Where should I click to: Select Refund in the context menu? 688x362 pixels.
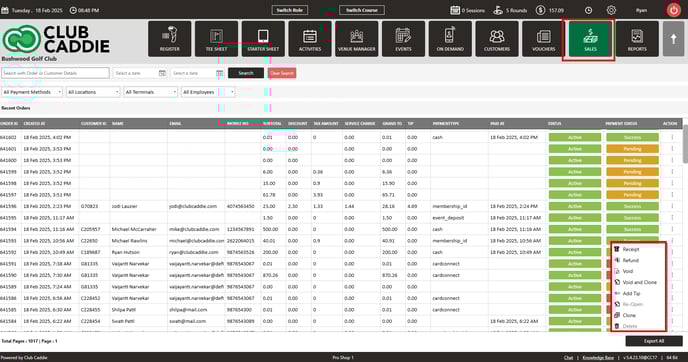[x=631, y=260]
